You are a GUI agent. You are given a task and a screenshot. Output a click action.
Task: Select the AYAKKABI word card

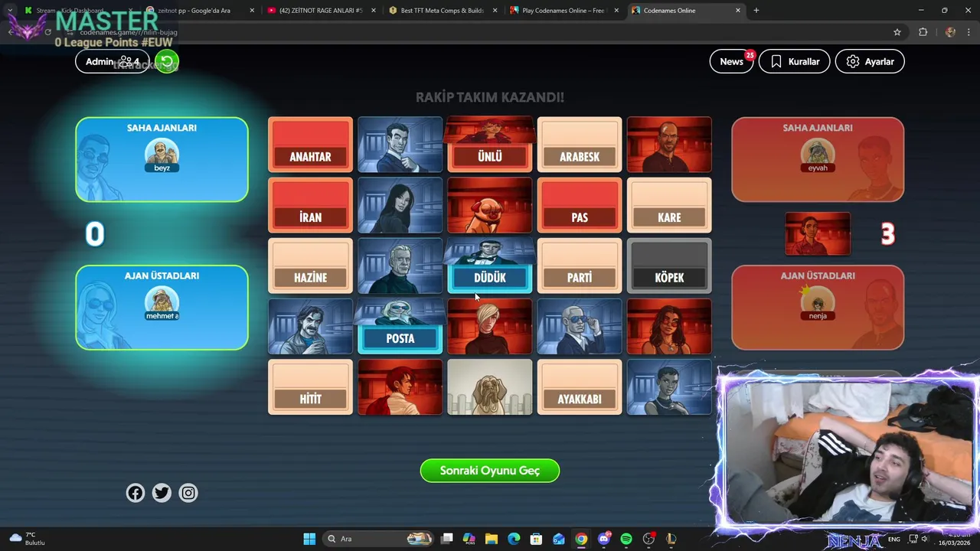click(x=580, y=387)
